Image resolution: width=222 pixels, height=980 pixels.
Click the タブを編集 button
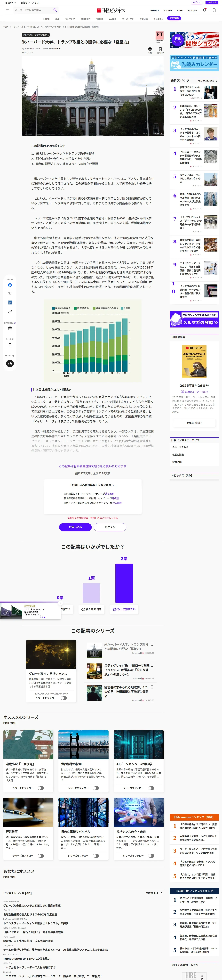coord(174,18)
